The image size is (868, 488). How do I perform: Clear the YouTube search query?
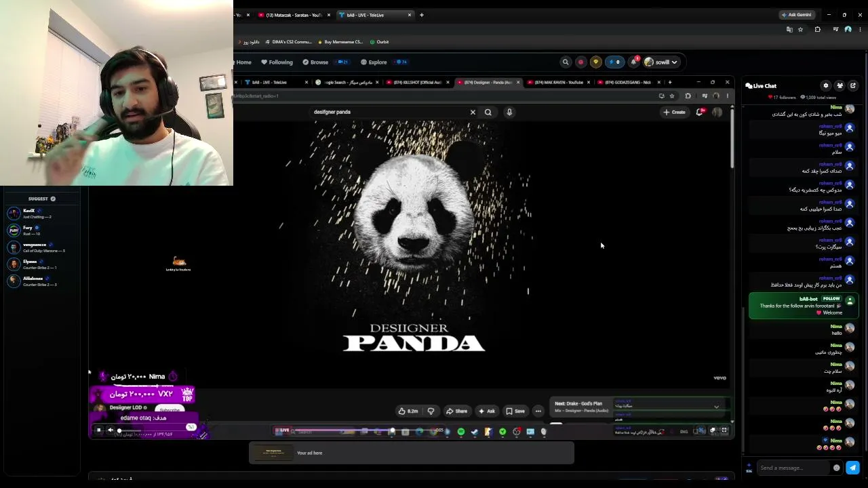click(x=473, y=112)
